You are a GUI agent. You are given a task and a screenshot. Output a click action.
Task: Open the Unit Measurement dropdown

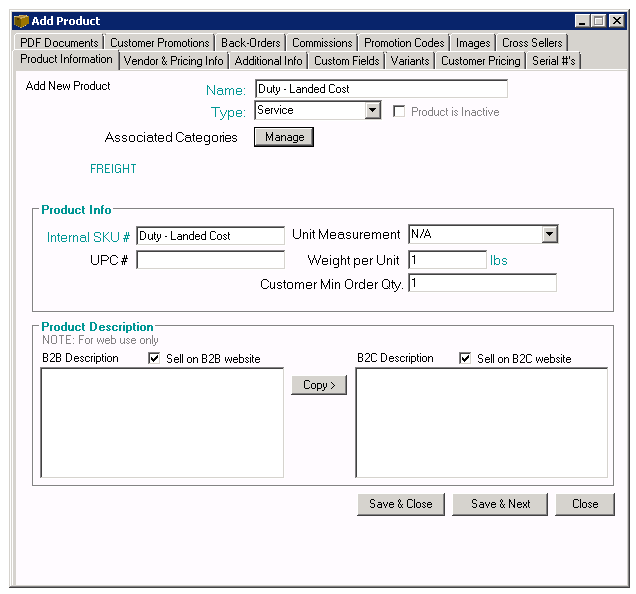pyautogui.click(x=549, y=234)
